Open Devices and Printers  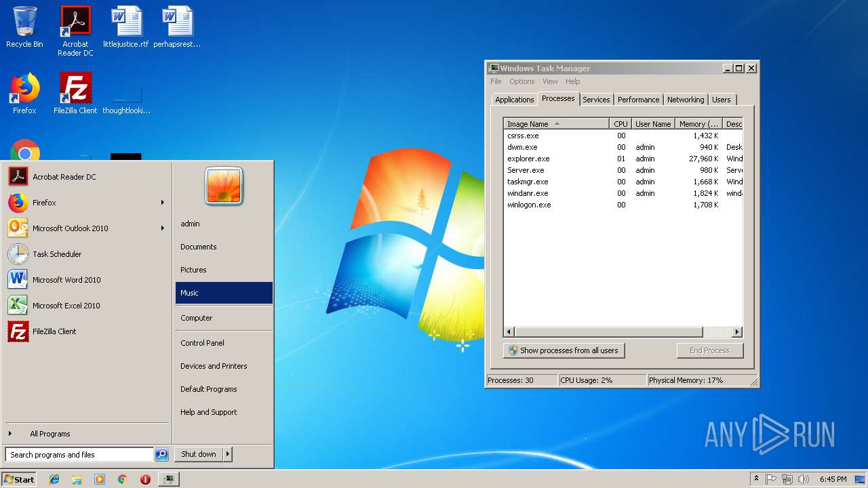[224, 366]
